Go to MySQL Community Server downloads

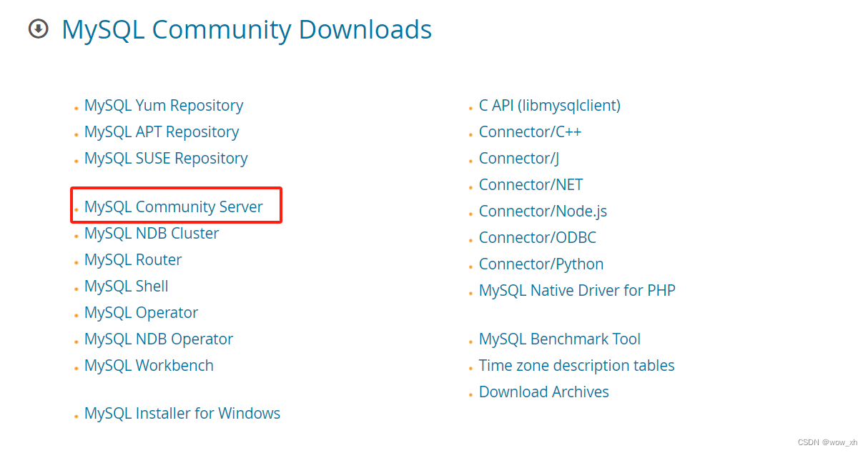[x=174, y=207]
